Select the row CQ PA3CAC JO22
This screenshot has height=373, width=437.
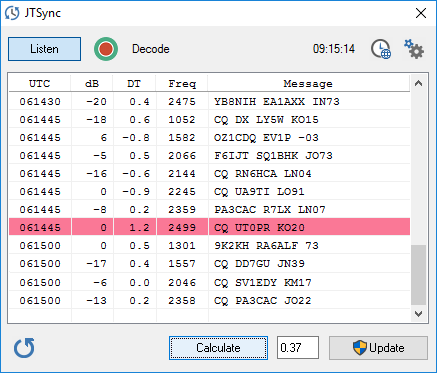click(209, 301)
